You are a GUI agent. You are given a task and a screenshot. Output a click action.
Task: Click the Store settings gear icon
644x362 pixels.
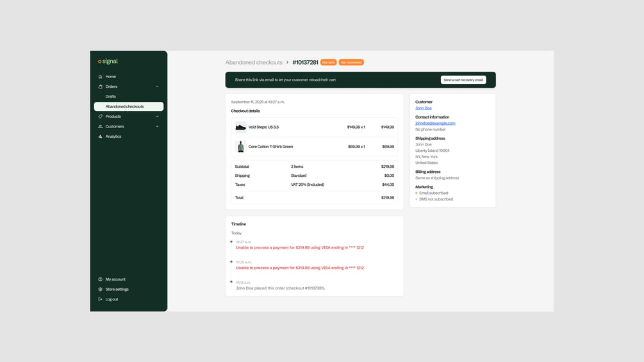point(100,290)
